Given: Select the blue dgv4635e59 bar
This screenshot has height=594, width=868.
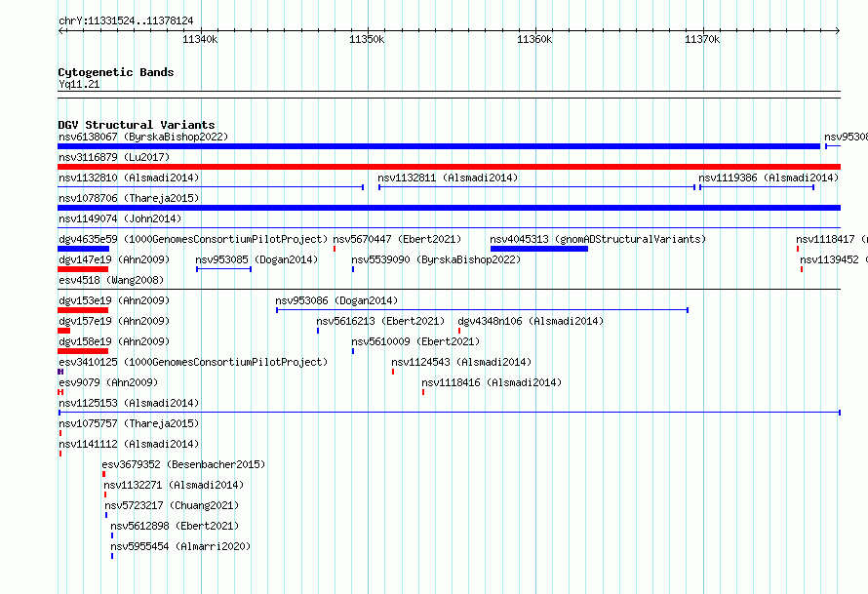Looking at the screenshot, I should click(83, 249).
